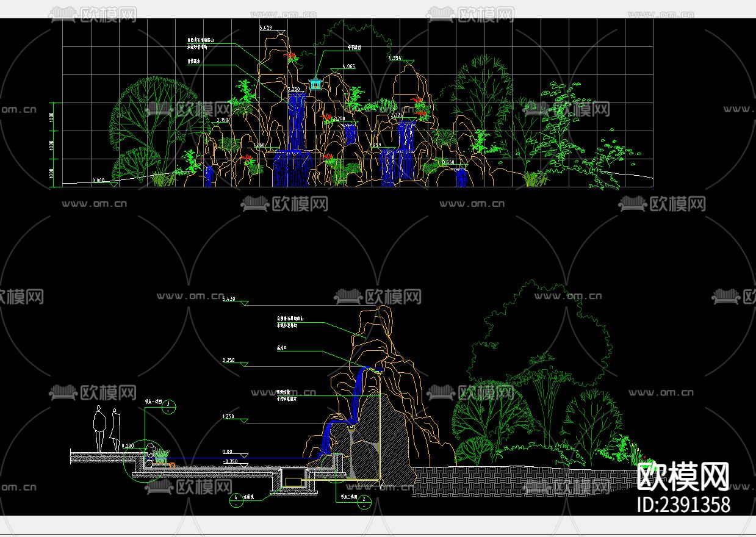756x537 pixels.
Task: Click the right human figure in the section
Action: [x=115, y=430]
